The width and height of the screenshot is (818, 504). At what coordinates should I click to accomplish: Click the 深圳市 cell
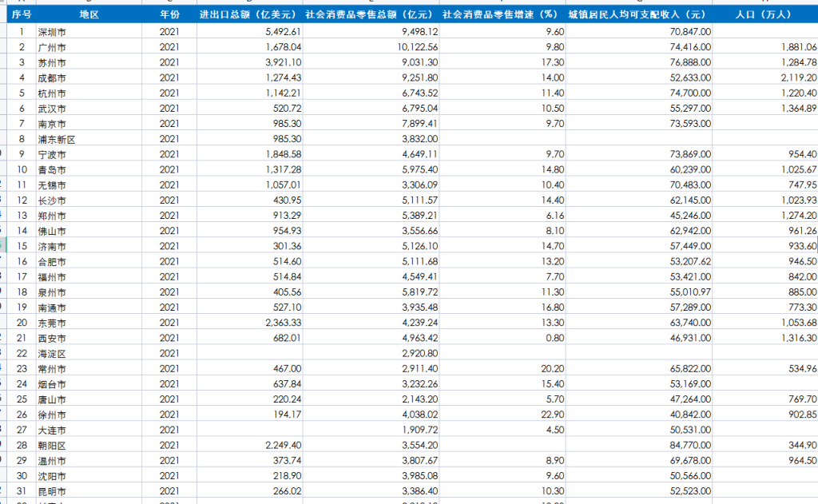click(x=89, y=32)
